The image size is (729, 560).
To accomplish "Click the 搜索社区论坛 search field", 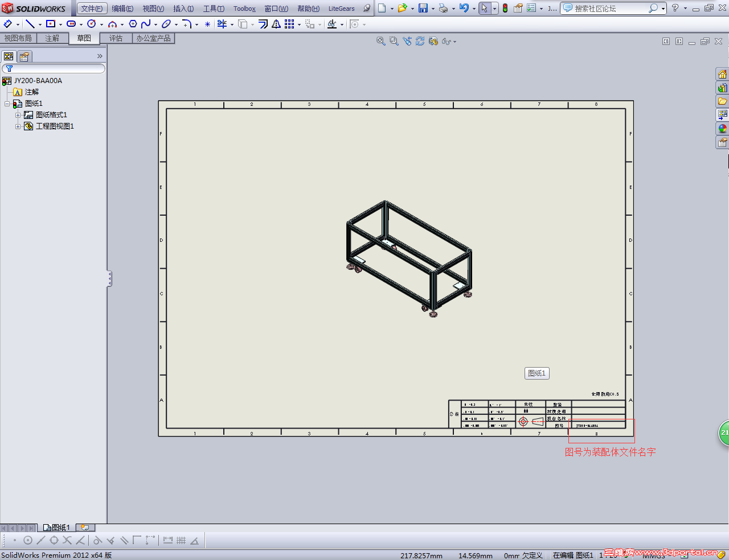I will point(611,9).
